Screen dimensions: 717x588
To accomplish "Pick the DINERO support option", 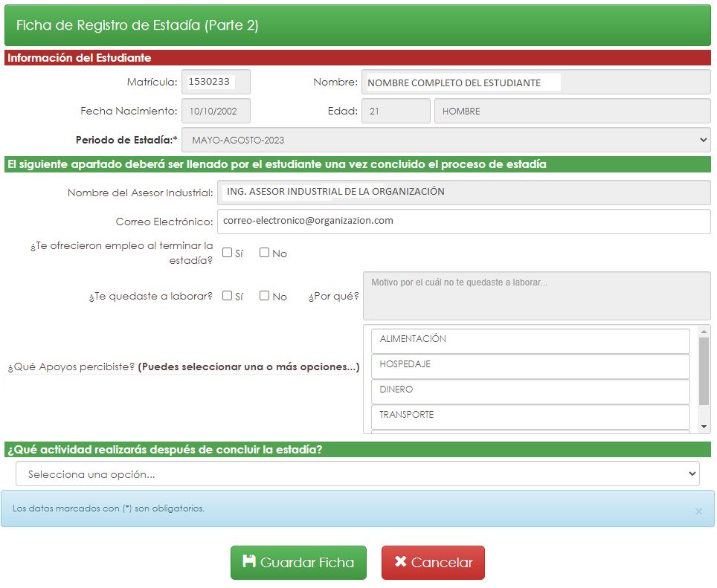I will coord(530,390).
